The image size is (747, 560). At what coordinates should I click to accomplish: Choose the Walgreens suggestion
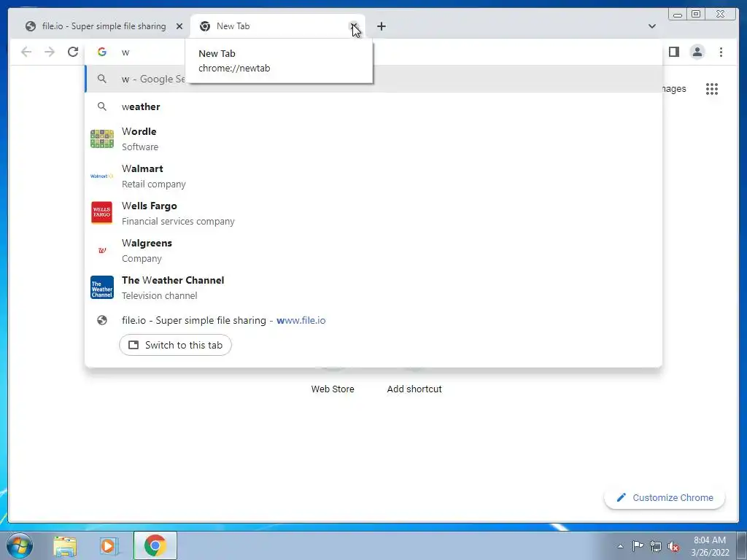coord(373,251)
